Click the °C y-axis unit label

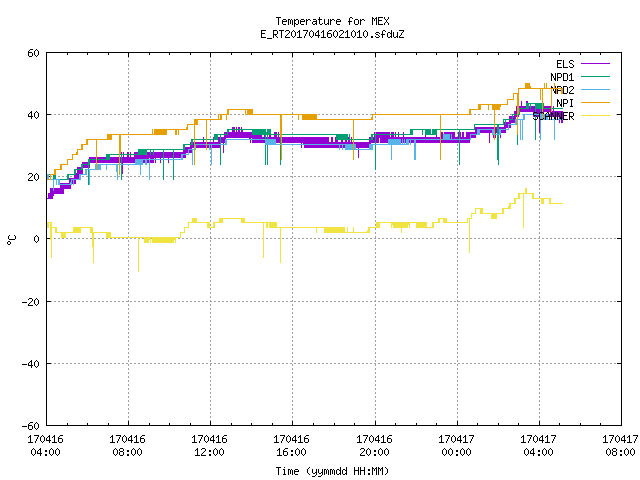pos(11,240)
